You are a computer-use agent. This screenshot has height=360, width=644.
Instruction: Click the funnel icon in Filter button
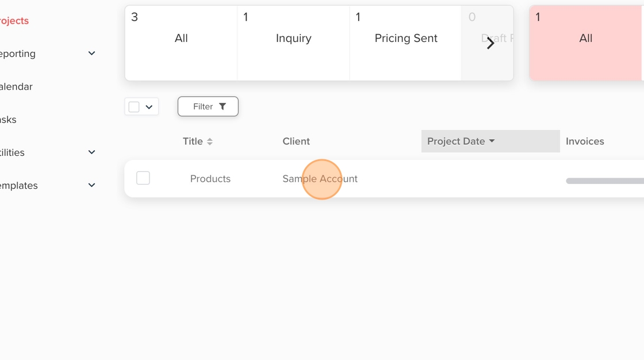click(223, 106)
